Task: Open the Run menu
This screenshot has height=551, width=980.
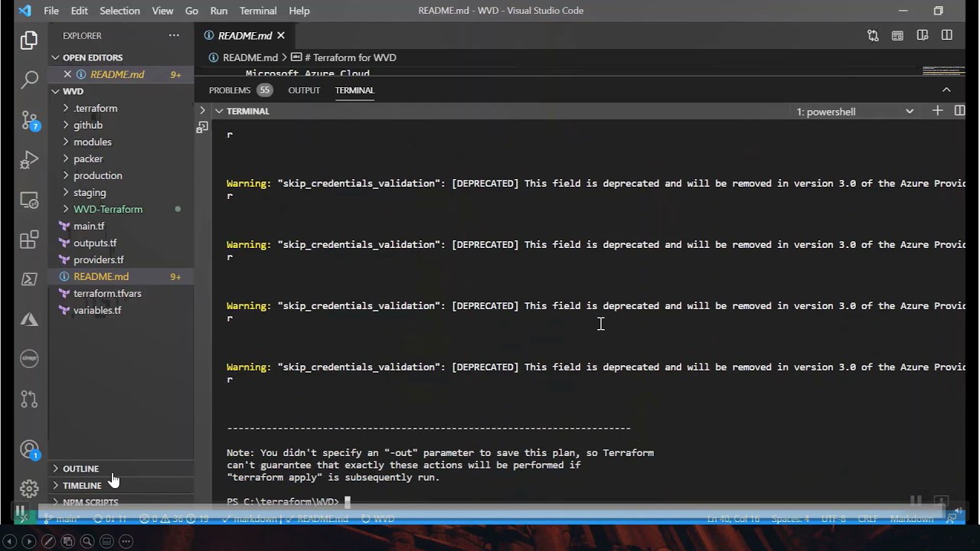Action: (219, 11)
